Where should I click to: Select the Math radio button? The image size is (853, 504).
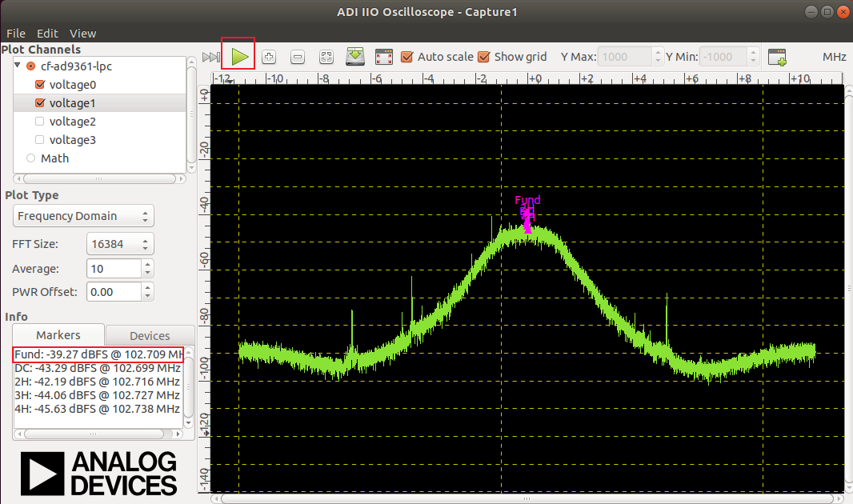31,158
